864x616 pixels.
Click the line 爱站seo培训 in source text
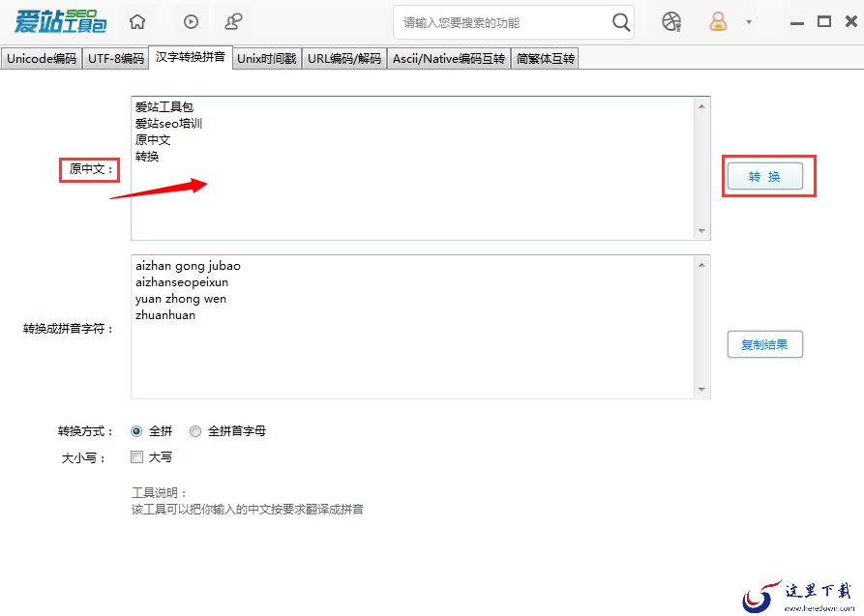point(168,124)
